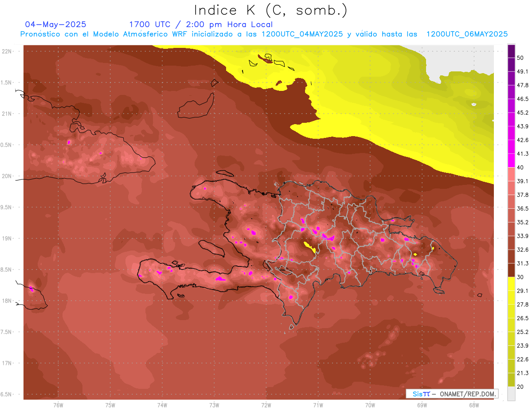Pick the salmon swatch between 39.1 and 40
This screenshot has height=411, width=532.
(511, 174)
